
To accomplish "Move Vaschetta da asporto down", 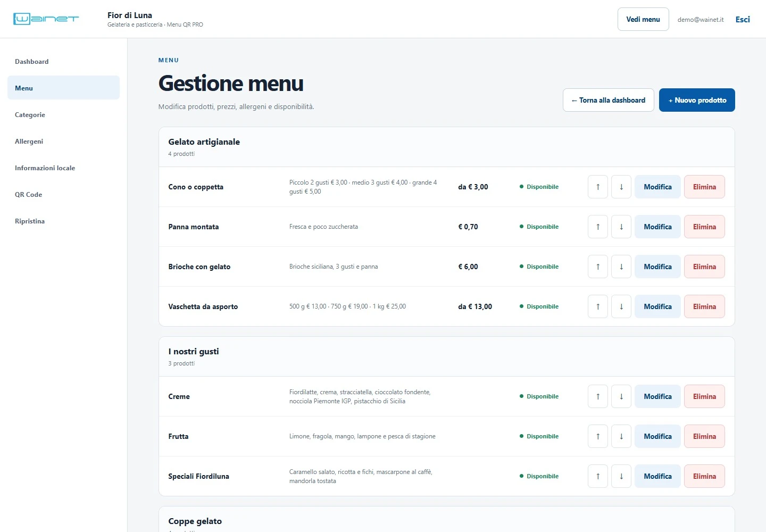I will 621,306.
